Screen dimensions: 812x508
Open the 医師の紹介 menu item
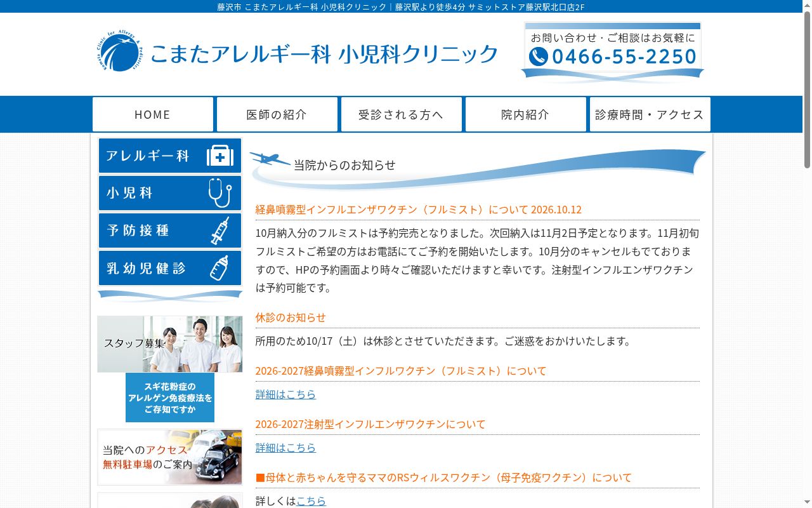[x=277, y=114]
